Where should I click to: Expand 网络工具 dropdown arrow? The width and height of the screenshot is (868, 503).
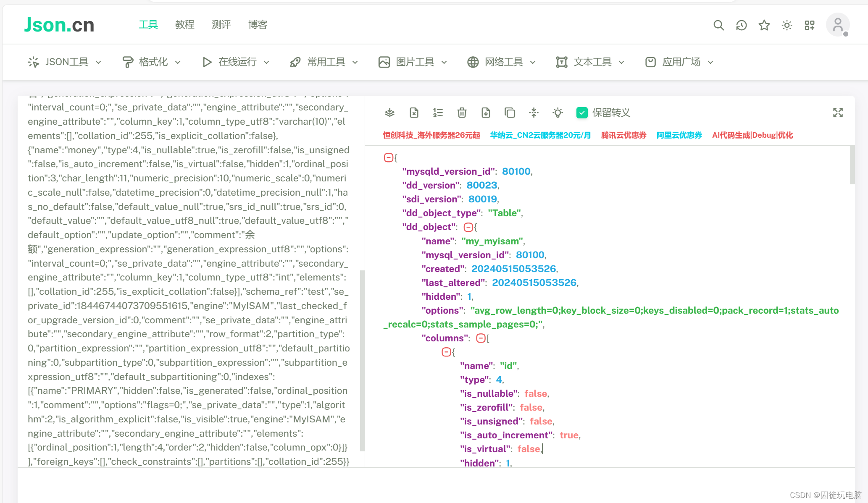(533, 63)
